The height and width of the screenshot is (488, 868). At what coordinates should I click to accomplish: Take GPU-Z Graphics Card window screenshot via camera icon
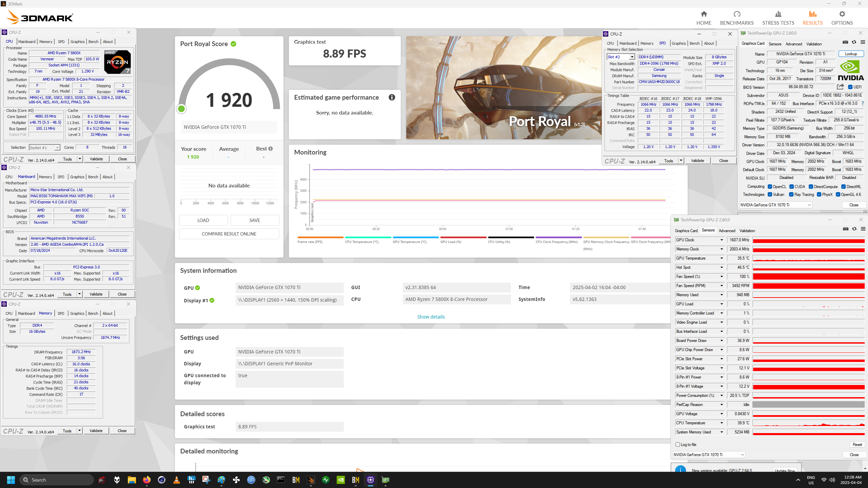point(845,42)
